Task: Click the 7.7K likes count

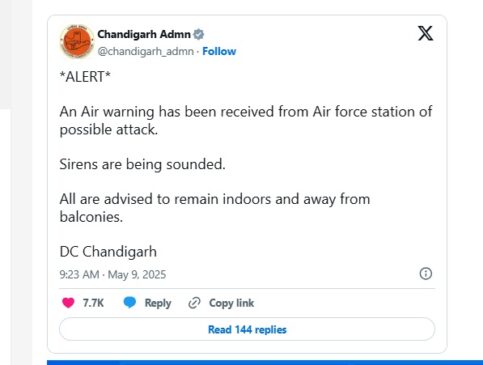Action: pos(93,303)
